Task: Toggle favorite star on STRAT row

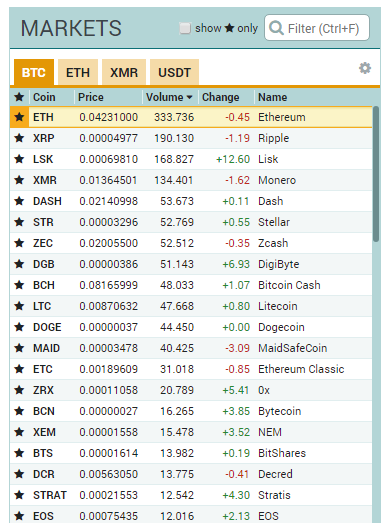Action: pyautogui.click(x=19, y=495)
